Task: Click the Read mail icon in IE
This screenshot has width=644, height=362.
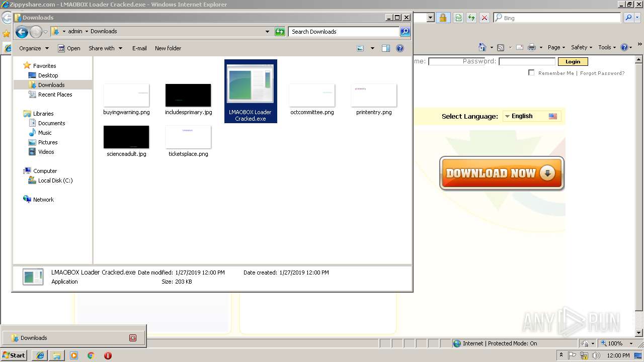Action: [520, 47]
